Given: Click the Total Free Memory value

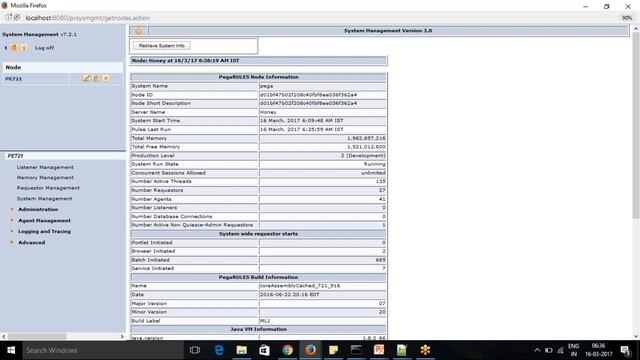Looking at the screenshot, I should tap(366, 147).
